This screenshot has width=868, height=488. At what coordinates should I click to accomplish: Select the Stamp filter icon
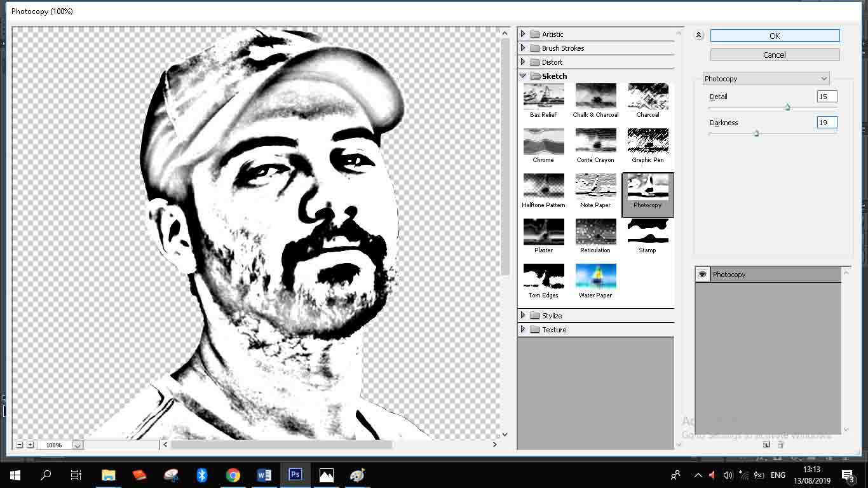pos(648,232)
